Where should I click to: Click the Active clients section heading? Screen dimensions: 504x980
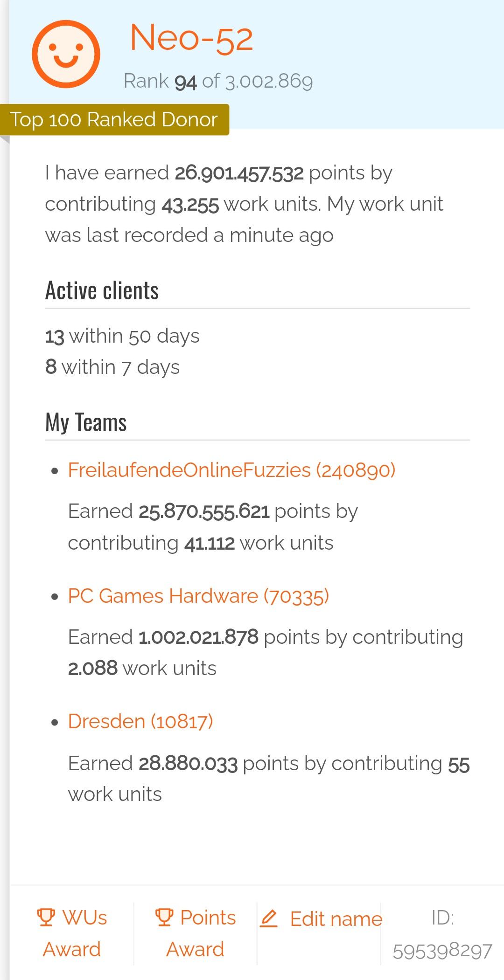tap(102, 290)
